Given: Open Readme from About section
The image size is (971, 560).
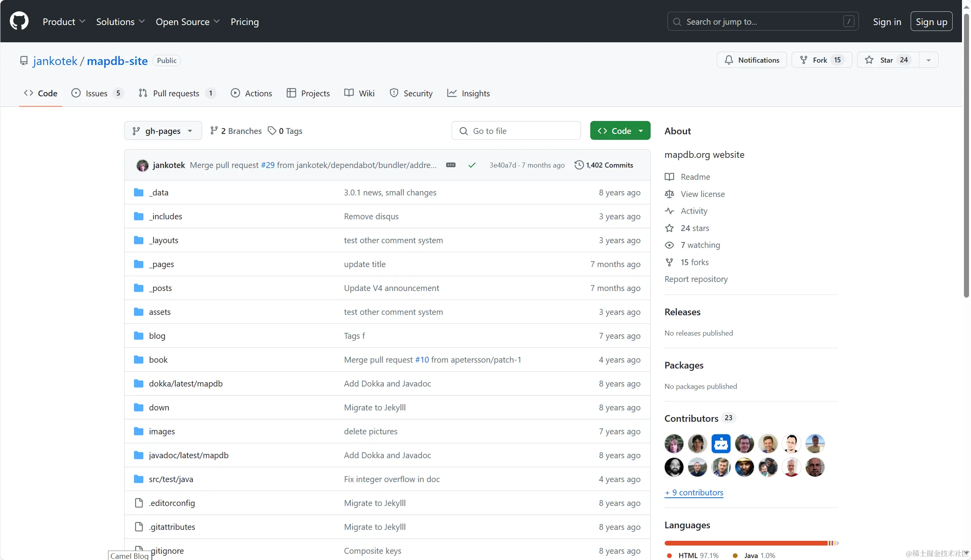Looking at the screenshot, I should click(687, 177).
